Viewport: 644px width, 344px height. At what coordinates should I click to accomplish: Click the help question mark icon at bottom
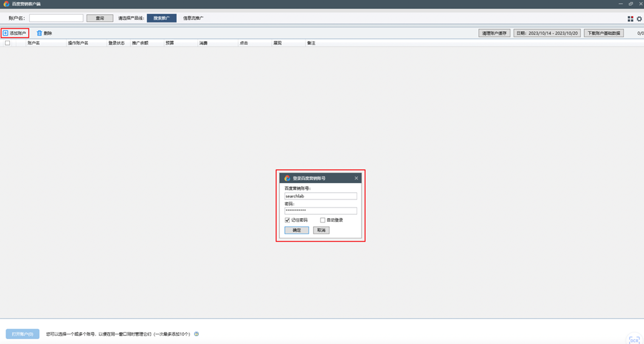coord(196,334)
